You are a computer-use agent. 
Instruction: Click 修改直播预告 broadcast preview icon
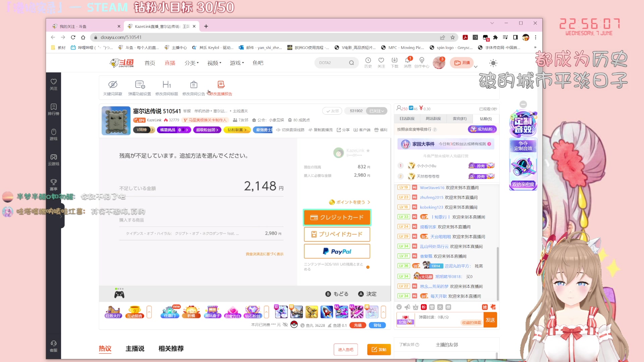point(221,88)
